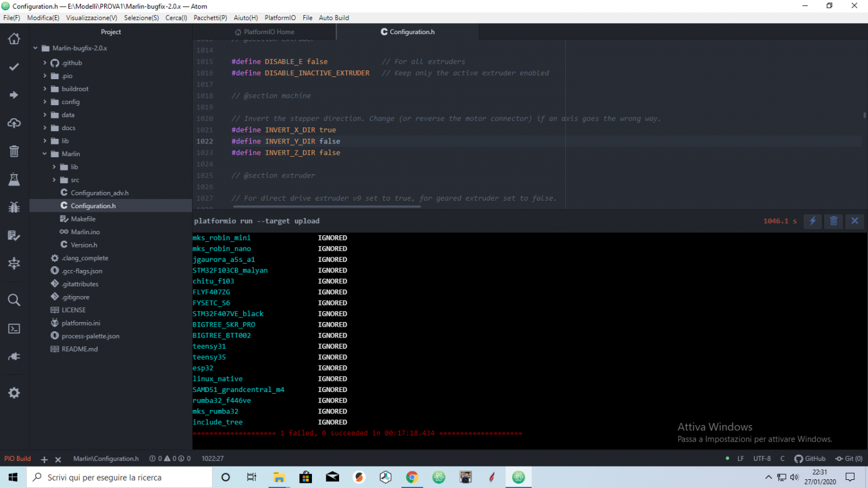This screenshot has height=488, width=868.
Task: Open the Terminal icon in the sidebar
Action: (x=14, y=328)
